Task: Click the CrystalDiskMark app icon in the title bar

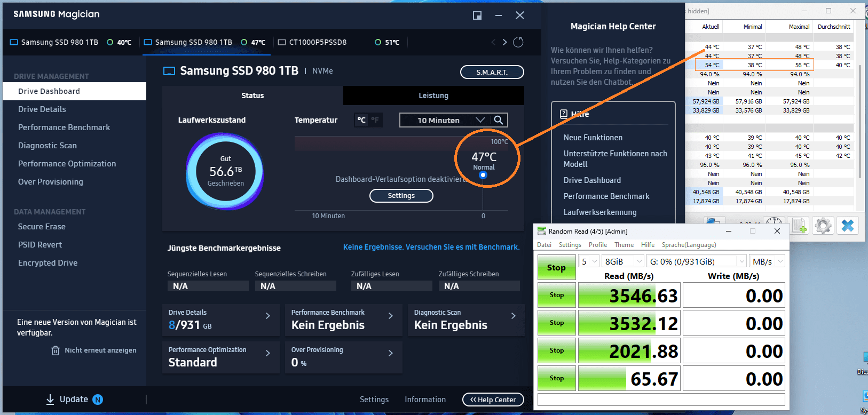Action: click(x=542, y=231)
